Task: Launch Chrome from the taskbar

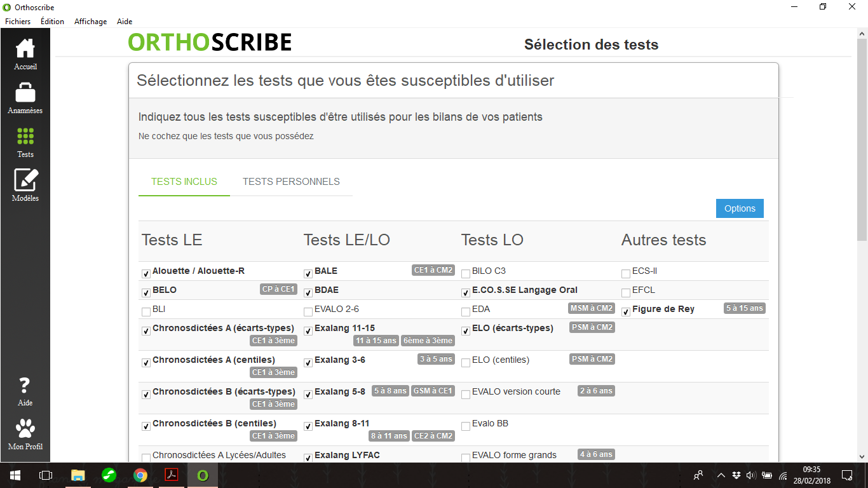Action: [140, 475]
